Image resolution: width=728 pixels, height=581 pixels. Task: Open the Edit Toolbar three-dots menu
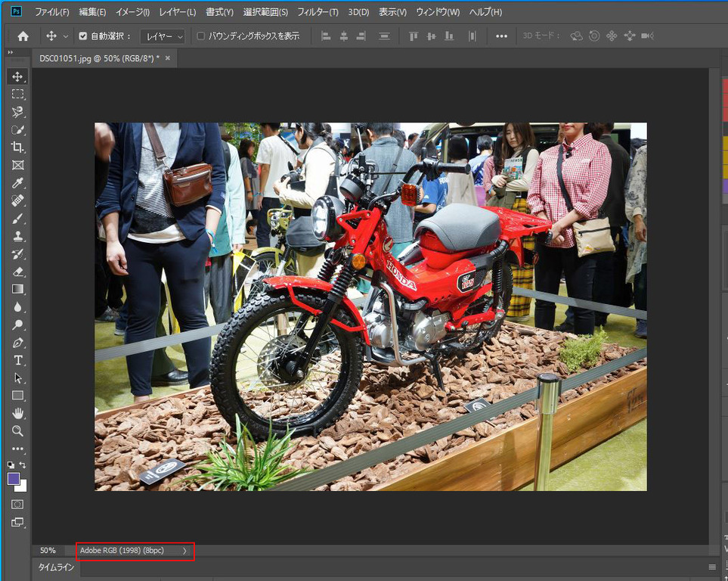coord(17,449)
